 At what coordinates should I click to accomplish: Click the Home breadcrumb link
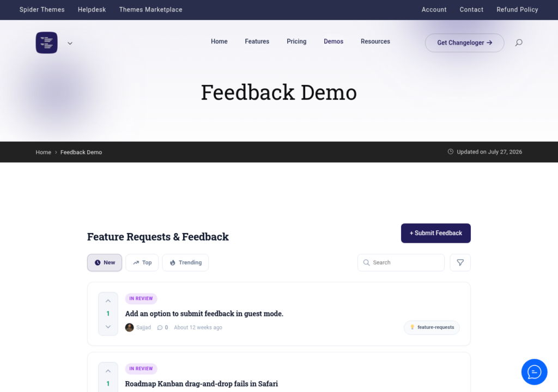pyautogui.click(x=44, y=152)
